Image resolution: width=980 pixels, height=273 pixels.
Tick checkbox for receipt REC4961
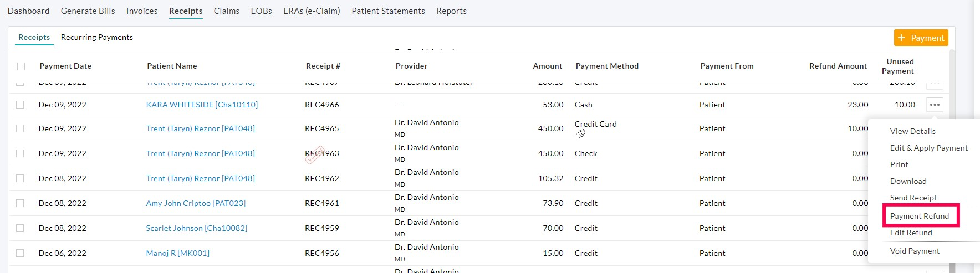pyautogui.click(x=20, y=203)
